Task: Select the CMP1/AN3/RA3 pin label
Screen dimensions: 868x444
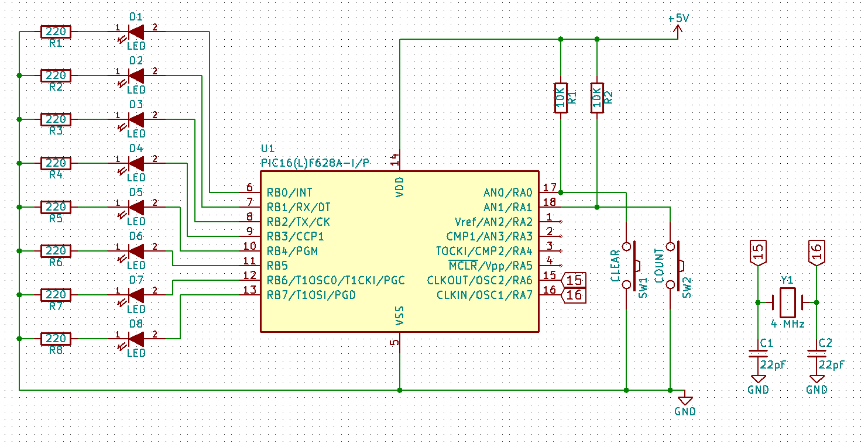Action: pos(489,236)
